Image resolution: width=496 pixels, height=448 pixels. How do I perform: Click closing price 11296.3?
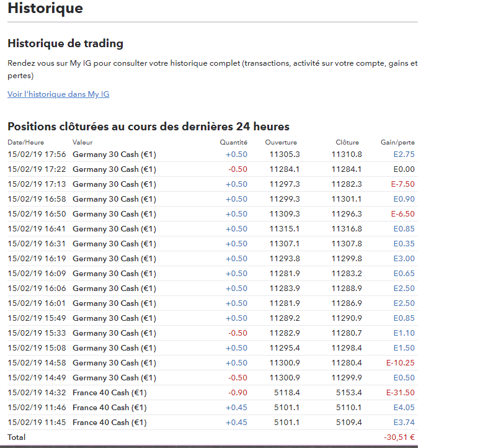347,213
